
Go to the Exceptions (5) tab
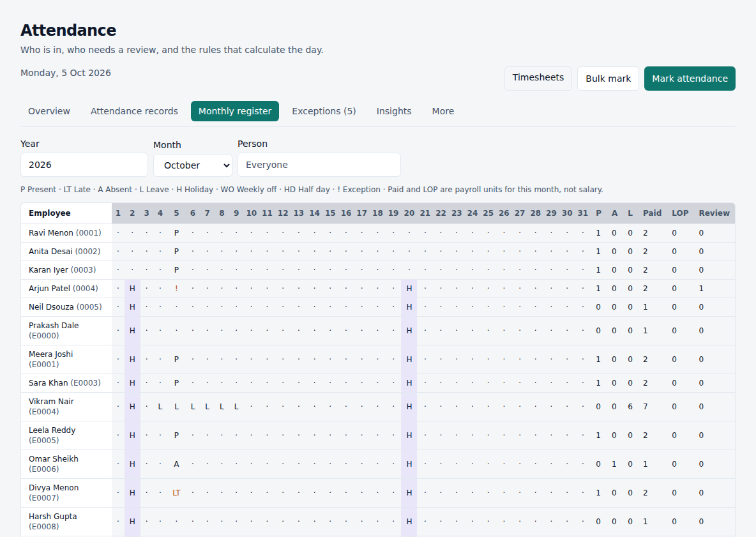pos(324,111)
